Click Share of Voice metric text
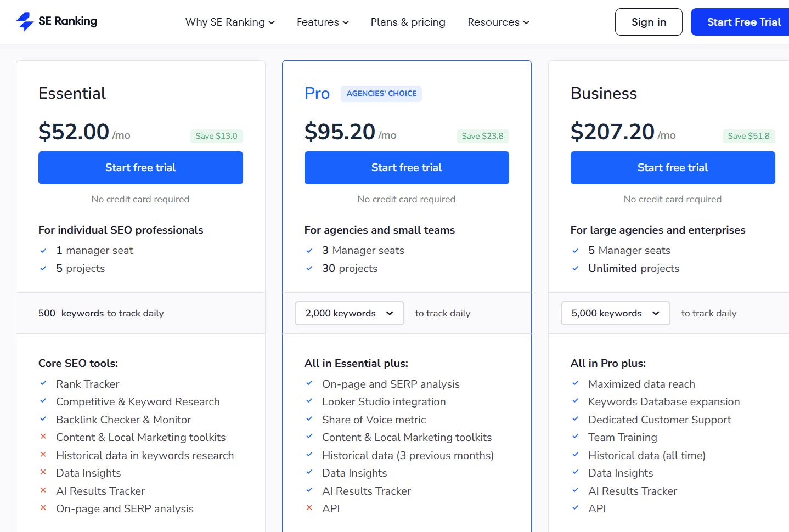Image resolution: width=789 pixels, height=532 pixels. [x=374, y=420]
